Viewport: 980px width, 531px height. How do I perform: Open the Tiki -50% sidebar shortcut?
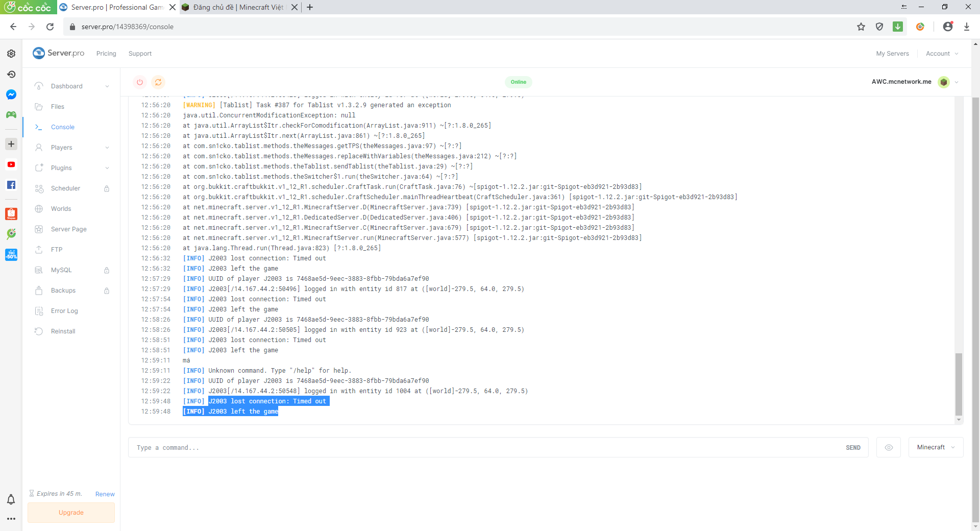click(x=11, y=254)
